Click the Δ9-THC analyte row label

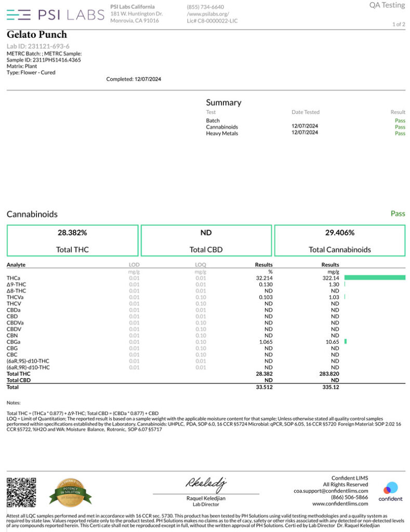pyautogui.click(x=16, y=284)
